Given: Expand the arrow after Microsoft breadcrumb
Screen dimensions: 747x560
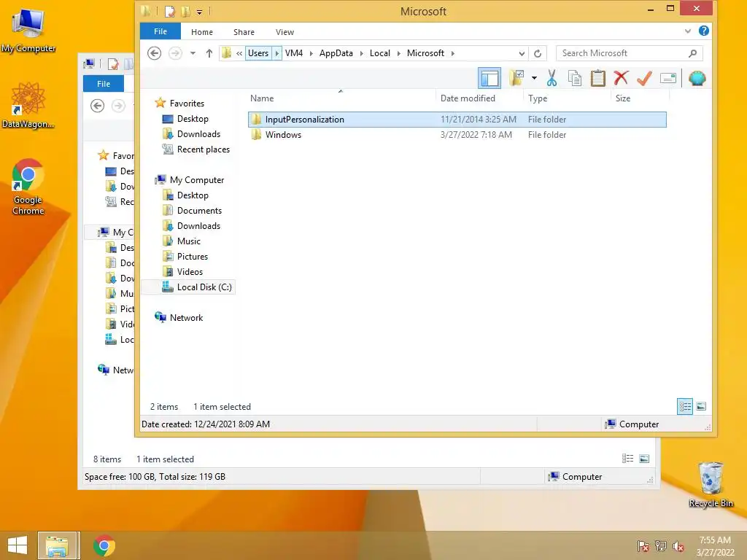Looking at the screenshot, I should 452,53.
